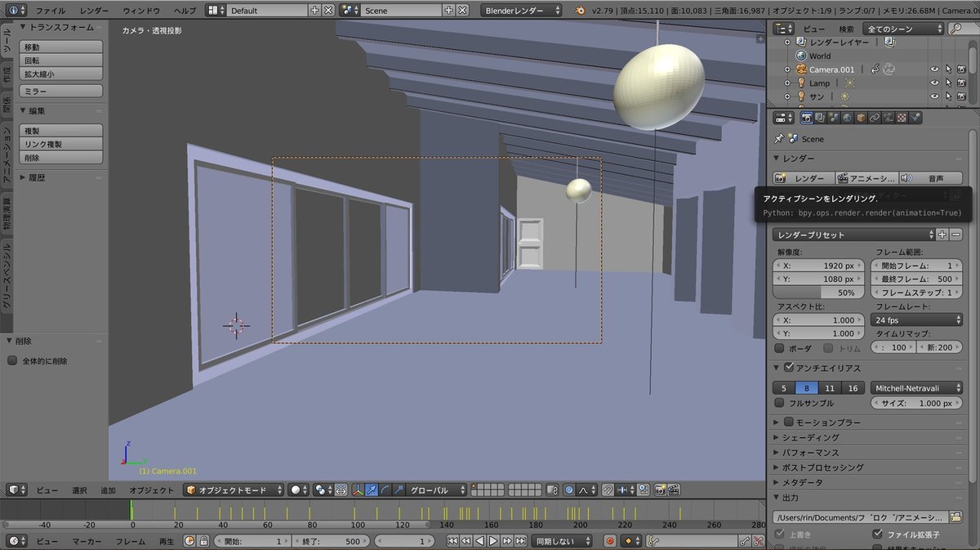
Task: Open the Constraints properties tab (chain icon)
Action: click(874, 118)
